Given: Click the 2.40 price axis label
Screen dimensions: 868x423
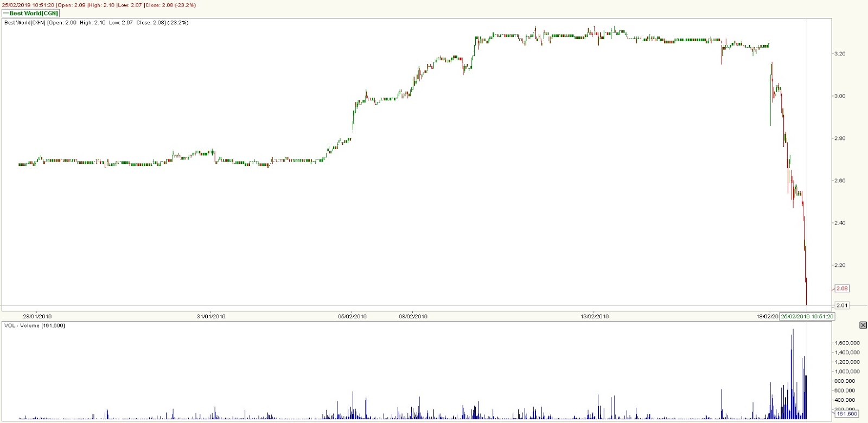Looking at the screenshot, I should tap(840, 223).
